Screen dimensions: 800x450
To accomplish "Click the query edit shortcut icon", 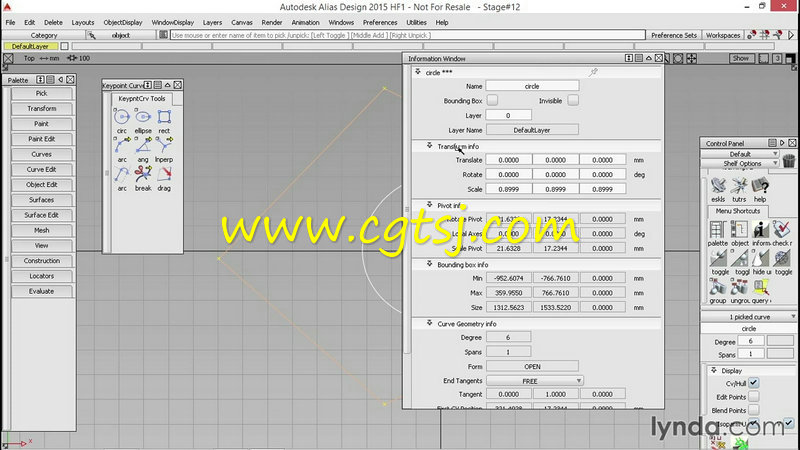I will point(760,287).
